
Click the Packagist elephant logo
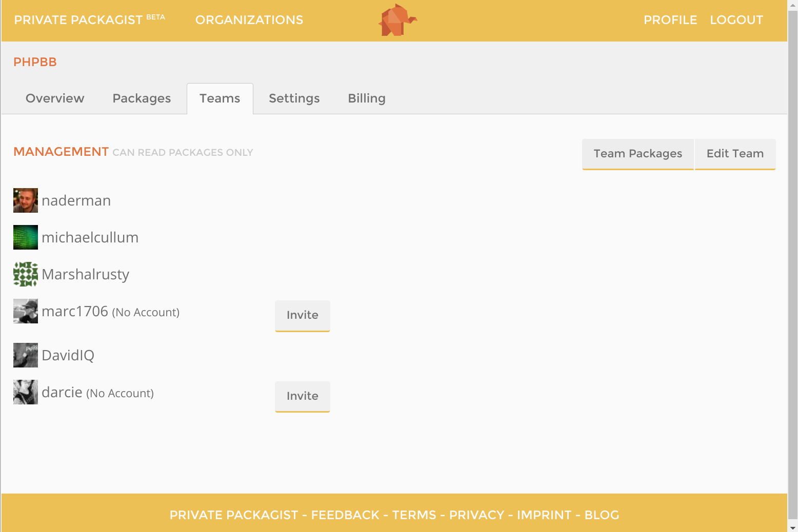pos(398,20)
